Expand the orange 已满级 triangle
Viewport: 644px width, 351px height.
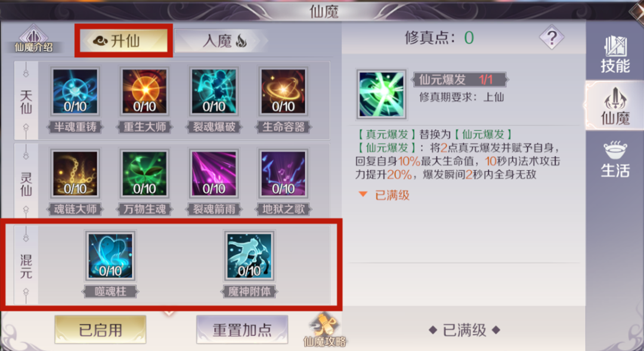click(x=363, y=195)
